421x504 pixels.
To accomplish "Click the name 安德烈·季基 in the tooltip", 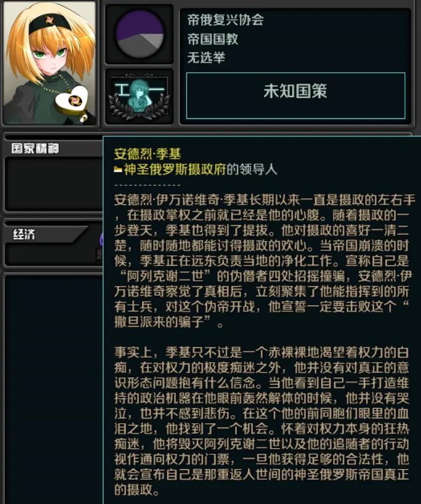I will pyautogui.click(x=148, y=154).
